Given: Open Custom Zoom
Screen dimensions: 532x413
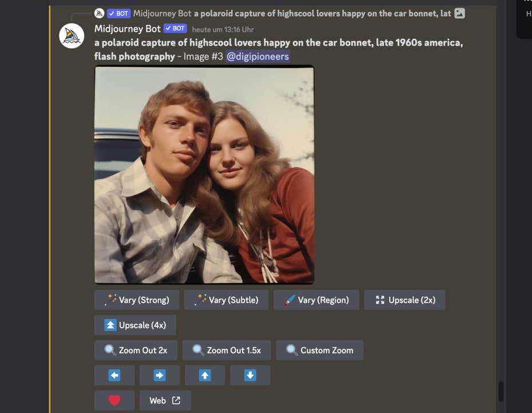Looking at the screenshot, I should (319, 350).
